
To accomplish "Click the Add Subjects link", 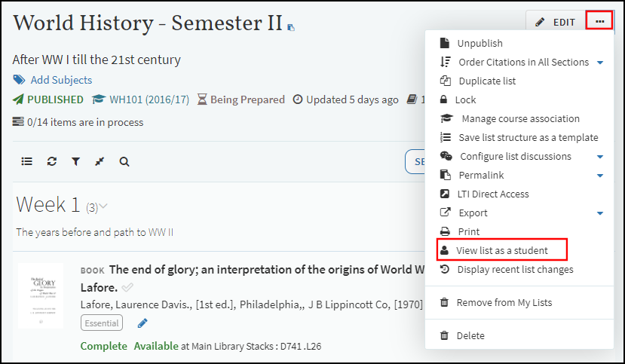I will (x=61, y=80).
